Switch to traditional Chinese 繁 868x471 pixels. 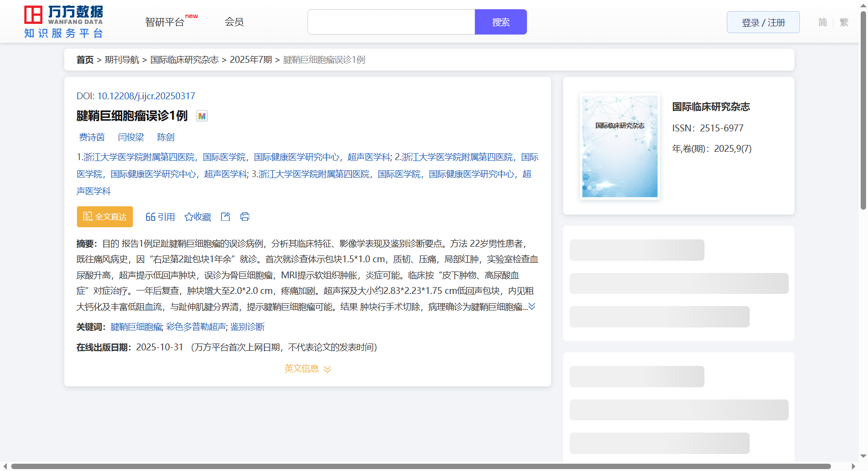[844, 22]
